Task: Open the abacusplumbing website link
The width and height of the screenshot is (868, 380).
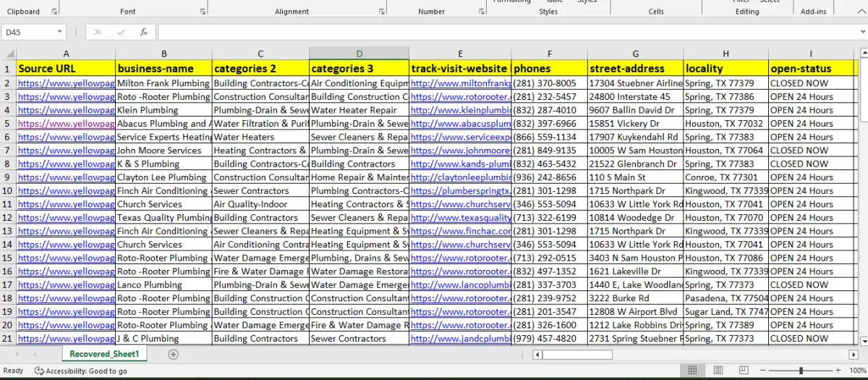Action: point(460,124)
